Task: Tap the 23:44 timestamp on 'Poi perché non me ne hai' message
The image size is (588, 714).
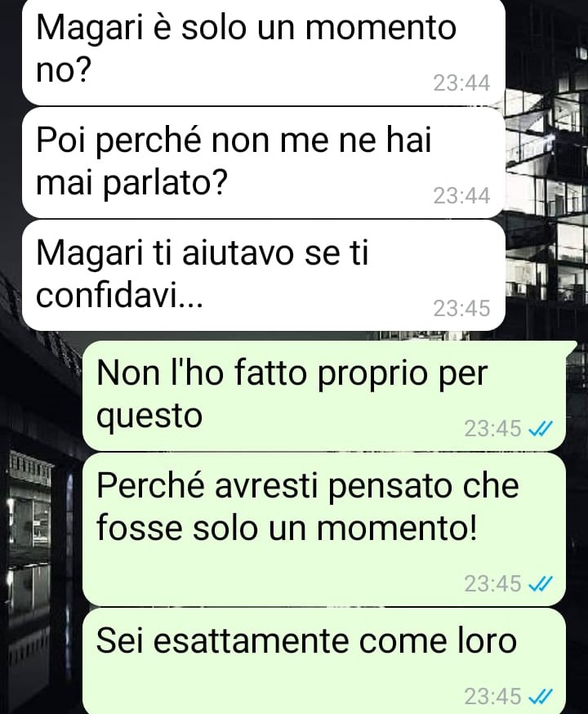Action: click(x=461, y=196)
